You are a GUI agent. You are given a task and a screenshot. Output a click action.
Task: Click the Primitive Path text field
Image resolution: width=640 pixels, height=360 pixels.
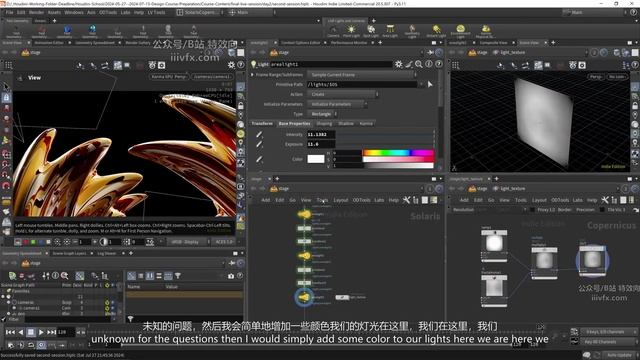362,84
